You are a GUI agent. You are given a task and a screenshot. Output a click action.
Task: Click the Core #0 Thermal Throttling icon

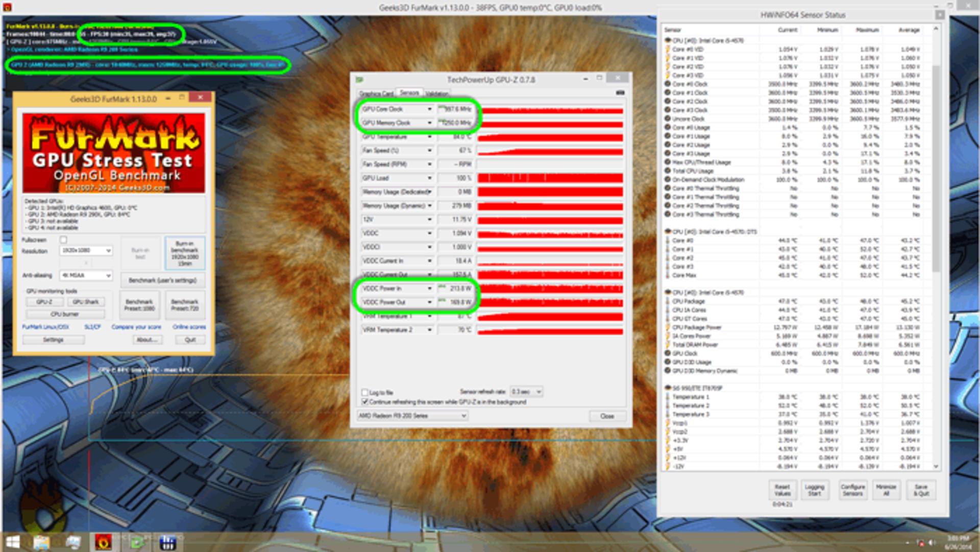point(667,188)
